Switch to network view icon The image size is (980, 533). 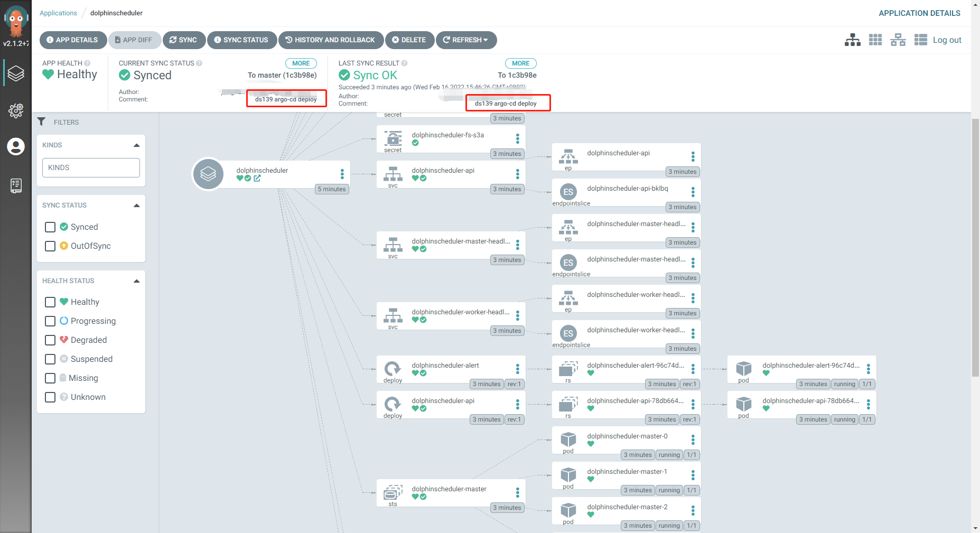[898, 40]
